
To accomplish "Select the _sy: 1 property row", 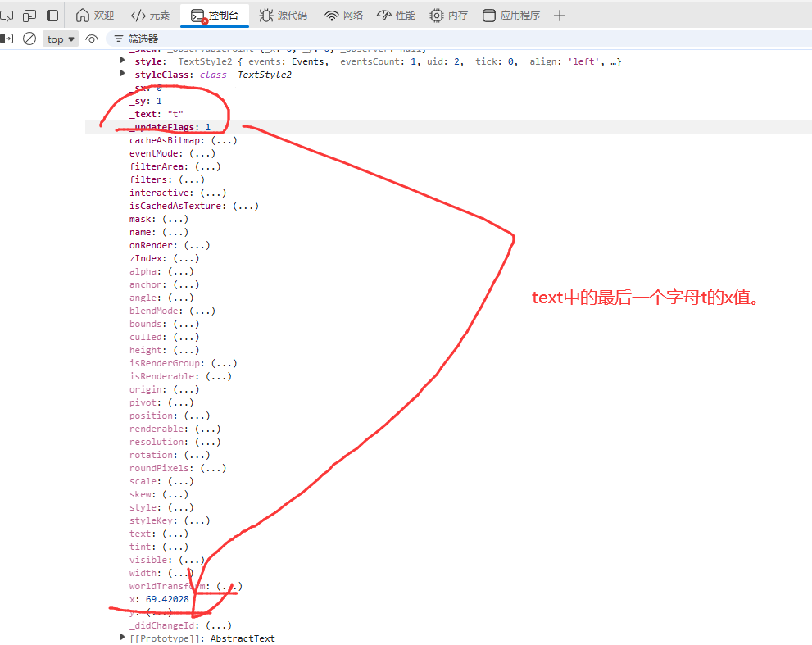I will 146,101.
